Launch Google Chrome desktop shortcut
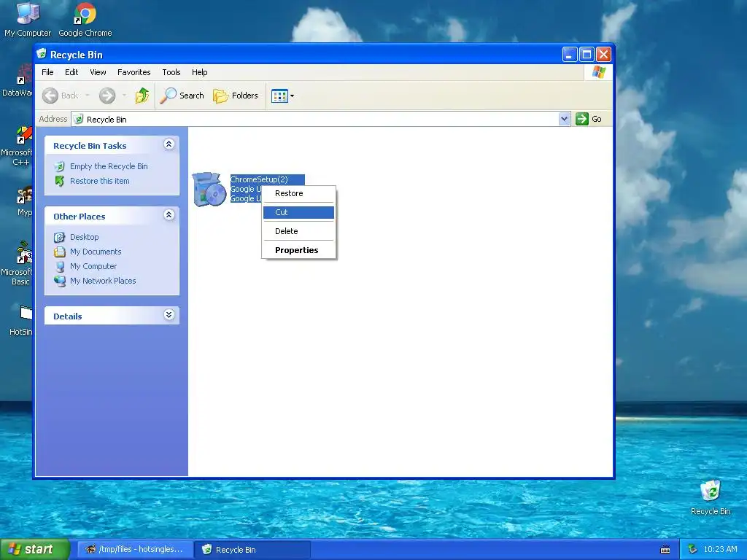This screenshot has height=560, width=747. (85, 20)
